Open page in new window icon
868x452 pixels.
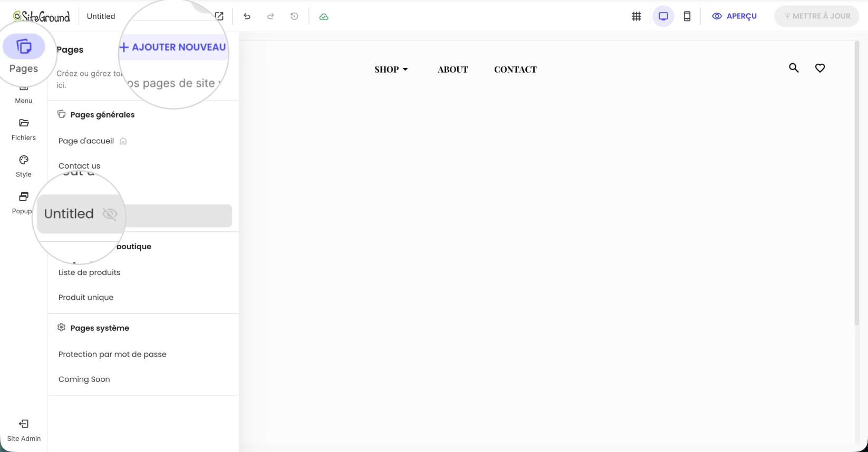point(219,16)
